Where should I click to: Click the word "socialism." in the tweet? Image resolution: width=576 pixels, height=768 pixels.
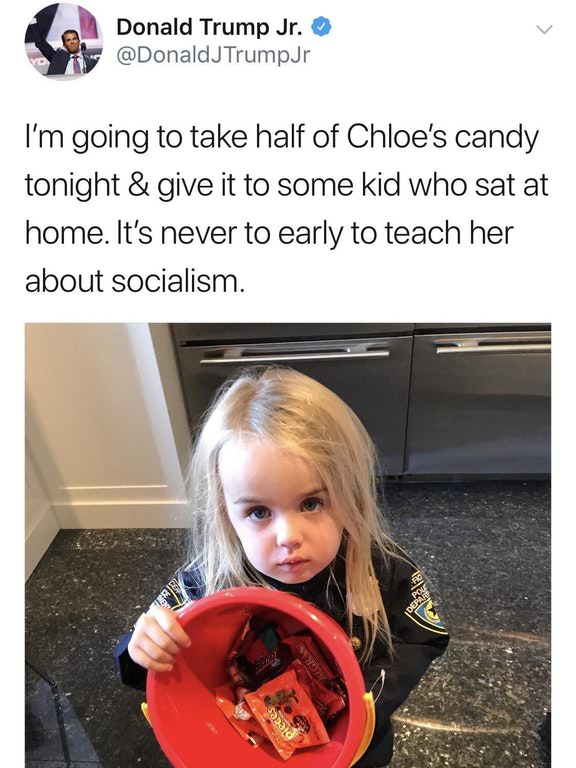(x=178, y=282)
